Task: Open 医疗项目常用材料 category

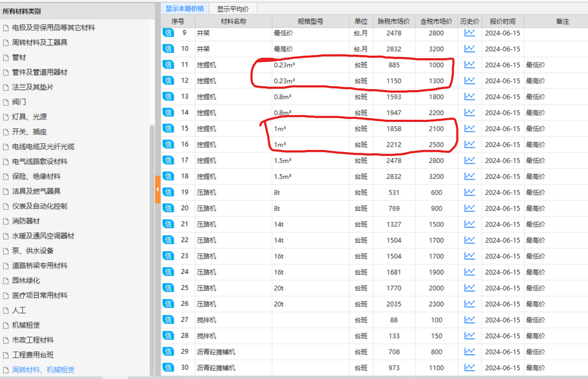Action: [x=39, y=295]
